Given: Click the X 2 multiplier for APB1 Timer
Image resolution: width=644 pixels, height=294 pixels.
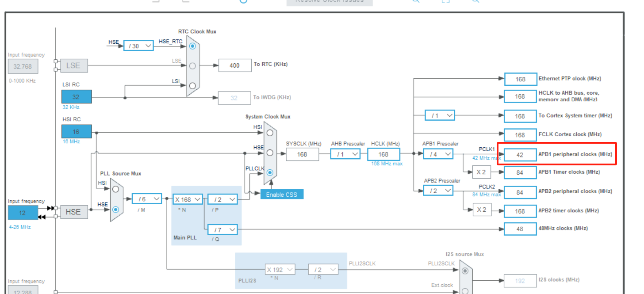Looking at the screenshot, I should point(481,172).
